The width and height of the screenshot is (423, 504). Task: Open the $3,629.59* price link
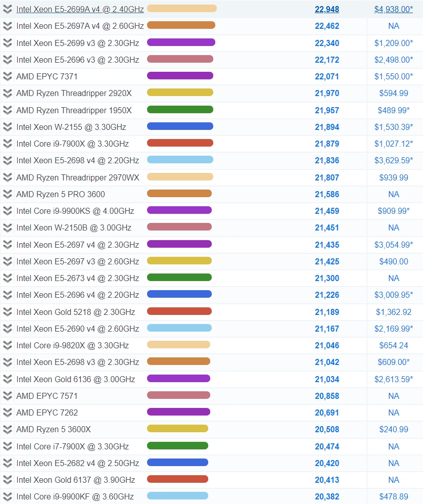[x=394, y=160]
